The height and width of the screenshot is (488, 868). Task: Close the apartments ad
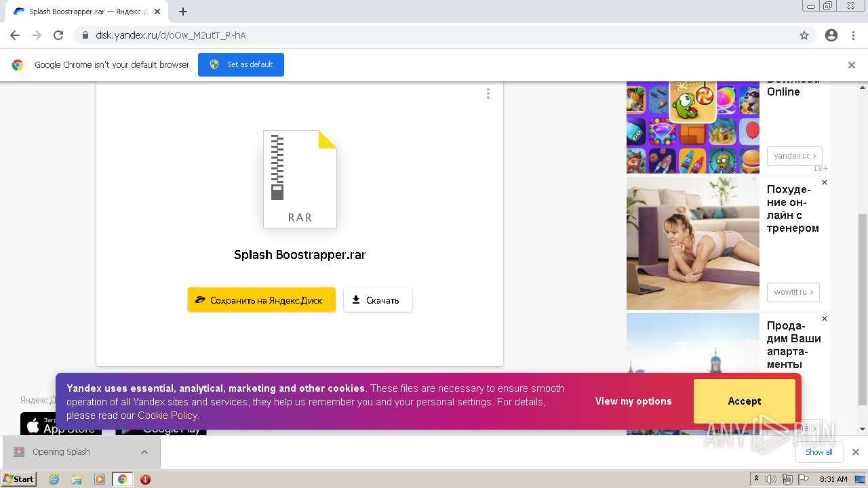tap(825, 319)
